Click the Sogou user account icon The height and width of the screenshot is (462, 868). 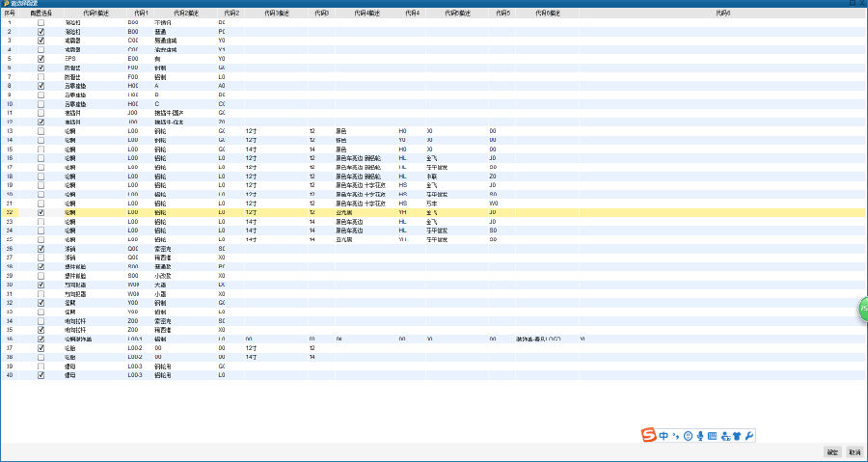point(725,436)
